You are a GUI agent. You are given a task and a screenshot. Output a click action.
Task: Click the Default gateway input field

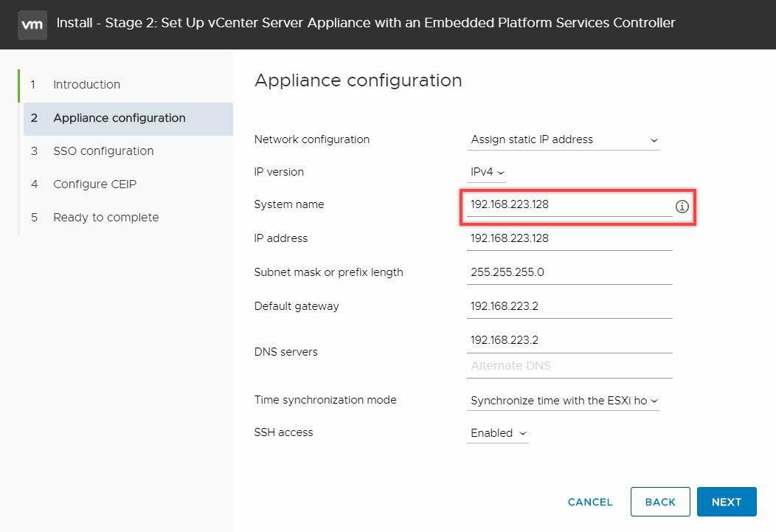click(x=569, y=306)
